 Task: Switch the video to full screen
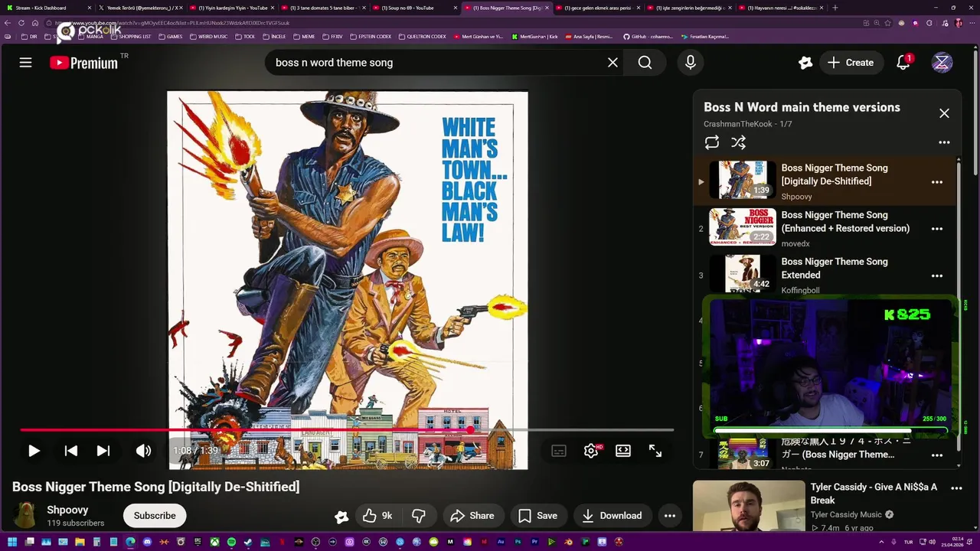coord(655,451)
